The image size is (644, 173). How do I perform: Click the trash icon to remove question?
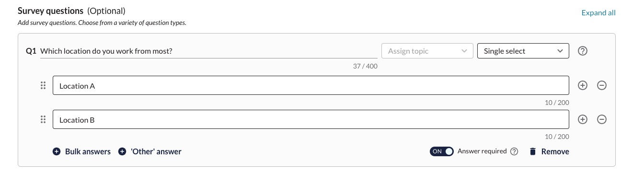[532, 151]
